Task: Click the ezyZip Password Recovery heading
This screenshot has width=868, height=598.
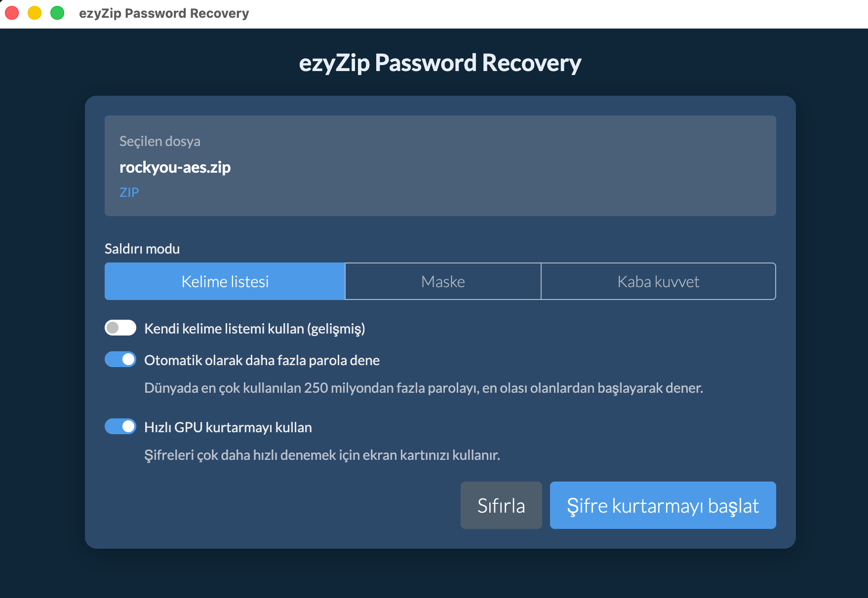Action: [x=440, y=63]
